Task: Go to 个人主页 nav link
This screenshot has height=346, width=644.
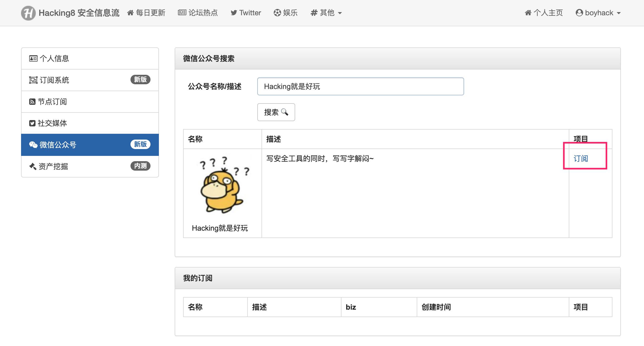Action: (544, 13)
